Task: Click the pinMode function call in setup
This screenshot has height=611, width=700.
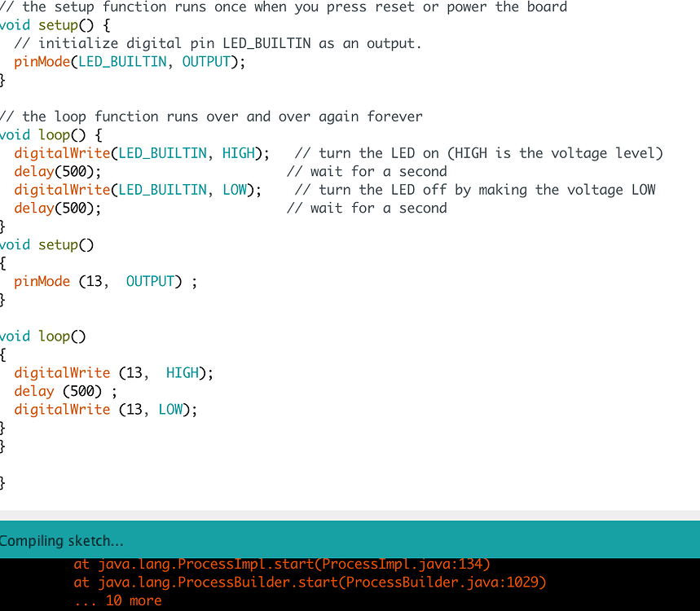Action: click(x=42, y=61)
